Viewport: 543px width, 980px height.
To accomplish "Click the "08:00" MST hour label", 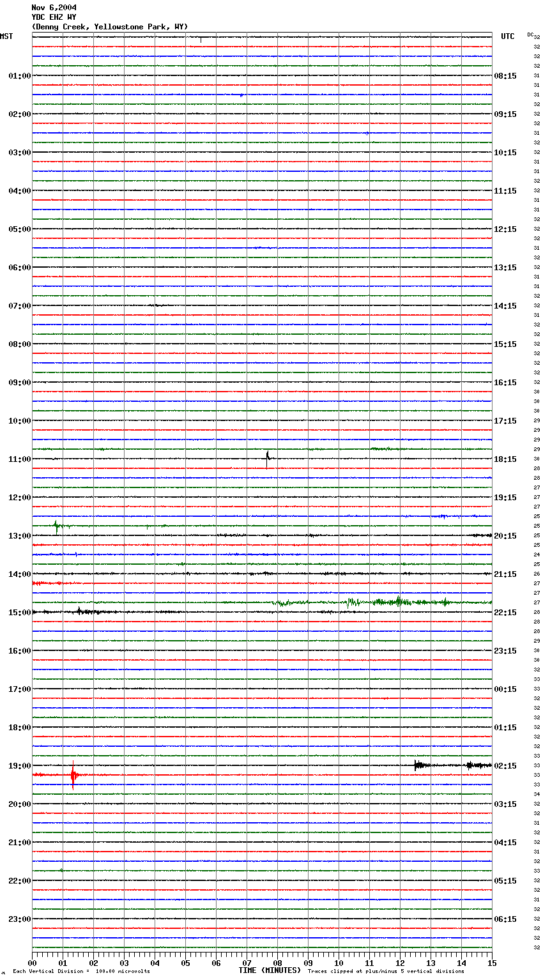I will 20,344.
